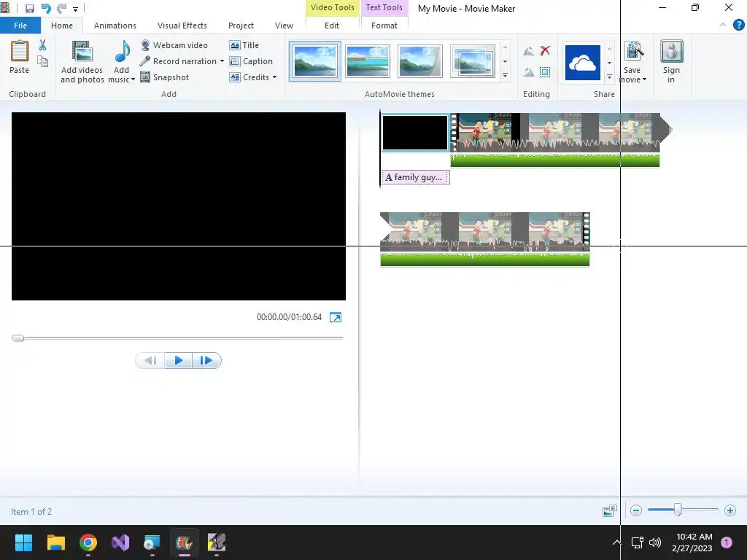747x560 pixels.
Task: Open the Help question mark icon
Action: [738, 25]
